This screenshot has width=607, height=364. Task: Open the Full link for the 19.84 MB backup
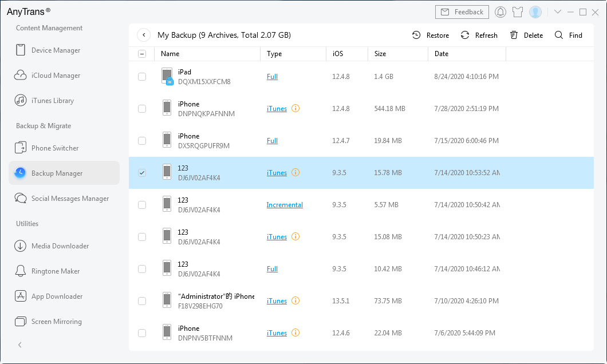tap(272, 141)
